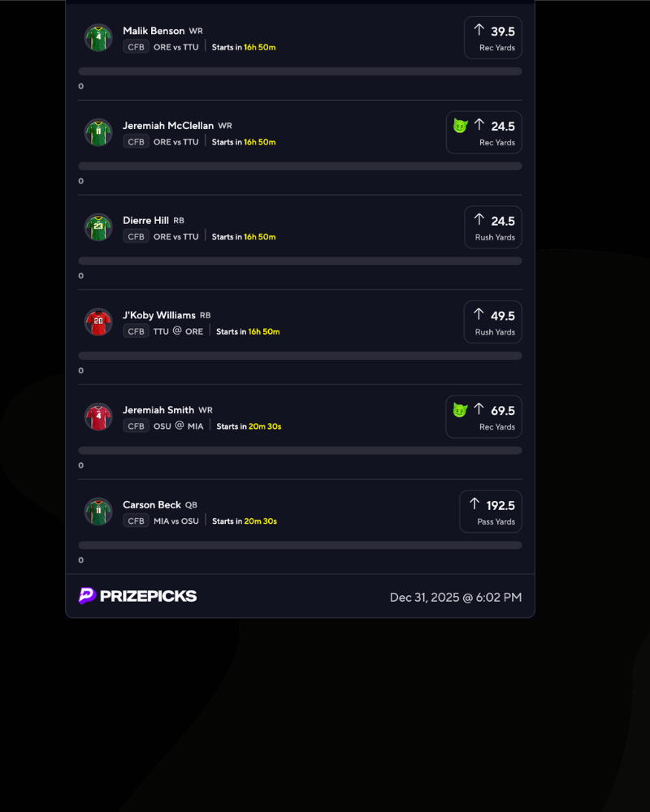
Task: Click the PrizePicks logo
Action: (x=137, y=596)
